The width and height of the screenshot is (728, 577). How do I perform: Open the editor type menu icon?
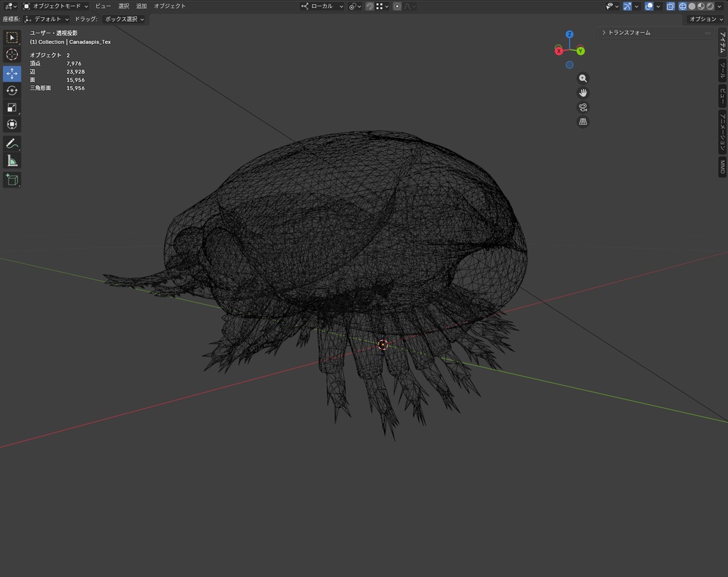click(x=10, y=6)
